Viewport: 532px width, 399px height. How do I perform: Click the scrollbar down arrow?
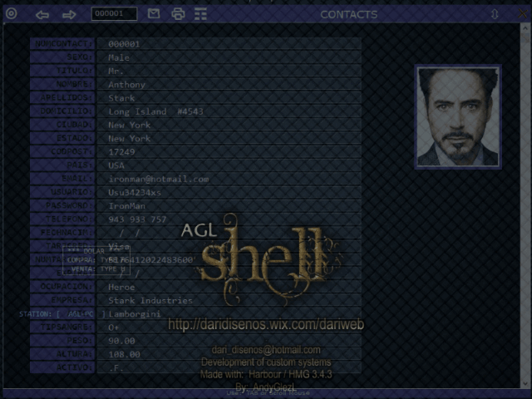pyautogui.click(x=525, y=383)
